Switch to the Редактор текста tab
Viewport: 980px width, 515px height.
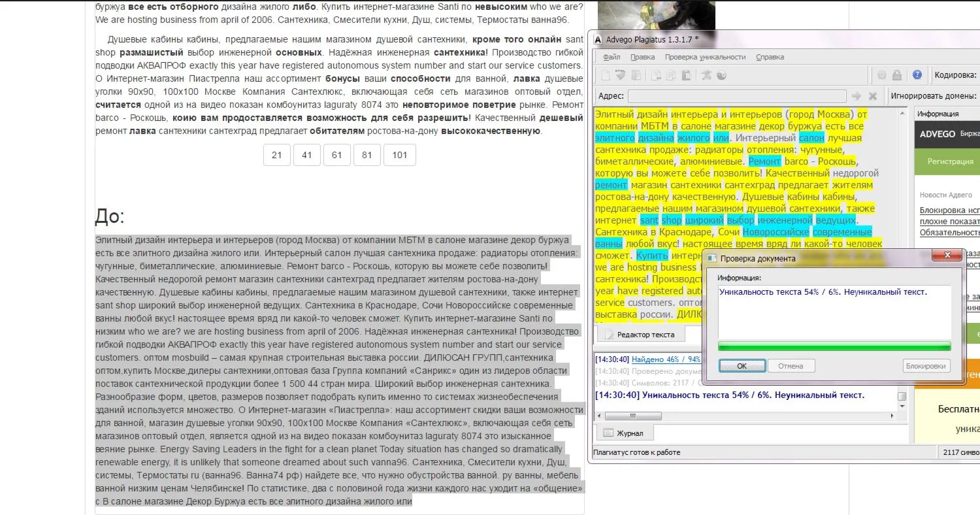point(640,335)
